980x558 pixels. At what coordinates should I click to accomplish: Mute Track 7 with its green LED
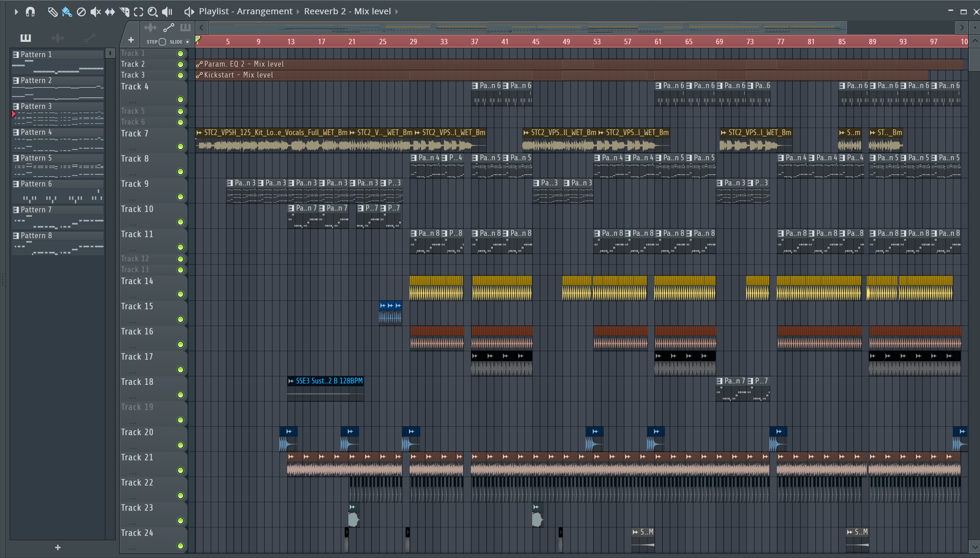pos(180,146)
